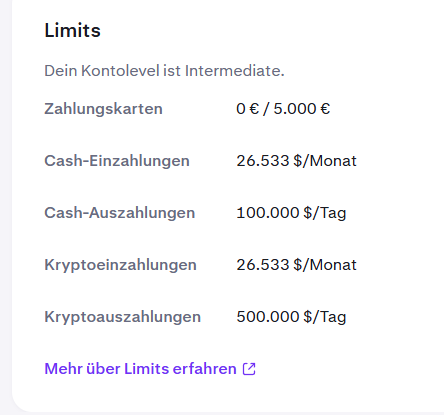Click the word 'Intermediate' in account level

click(234, 71)
